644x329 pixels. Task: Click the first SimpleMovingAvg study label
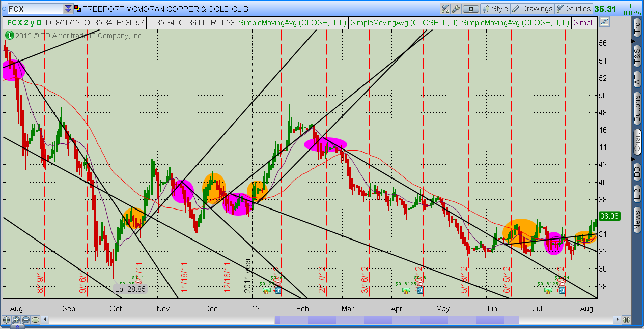click(x=293, y=22)
